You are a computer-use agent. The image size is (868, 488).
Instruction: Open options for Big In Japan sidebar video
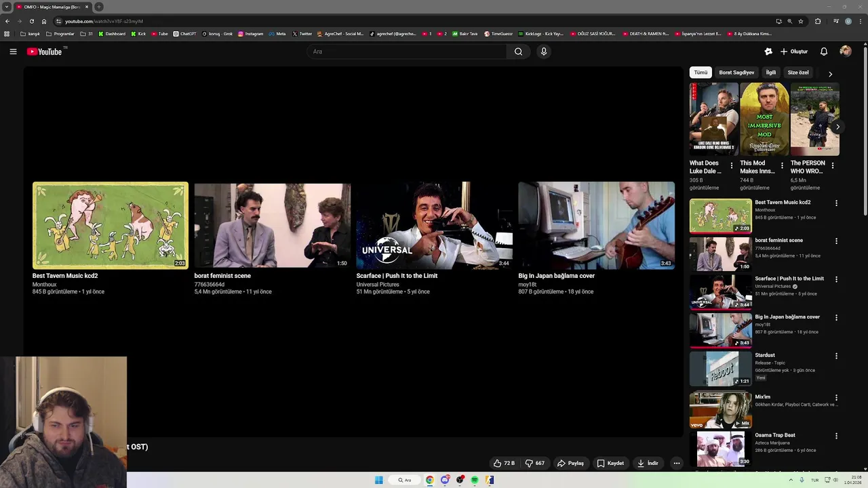[836, 318]
